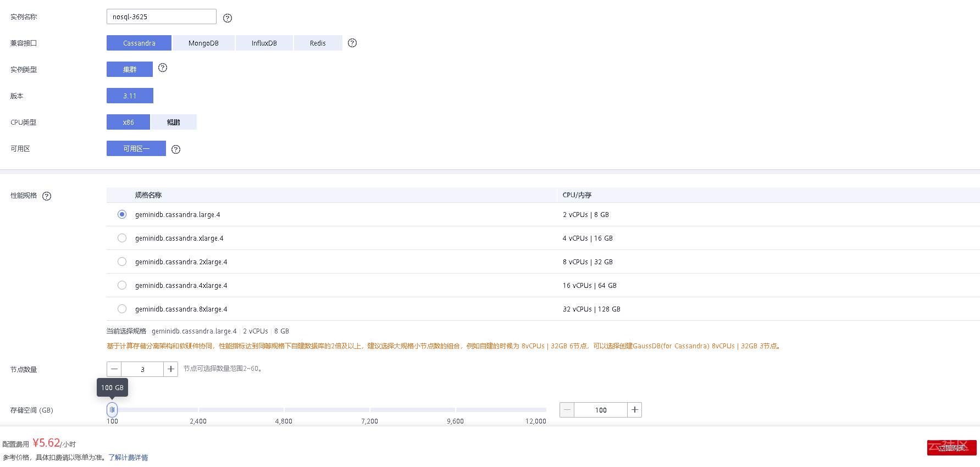980x467 pixels.
Task: Open help icon next to 性能规格 label
Action: 47,196
